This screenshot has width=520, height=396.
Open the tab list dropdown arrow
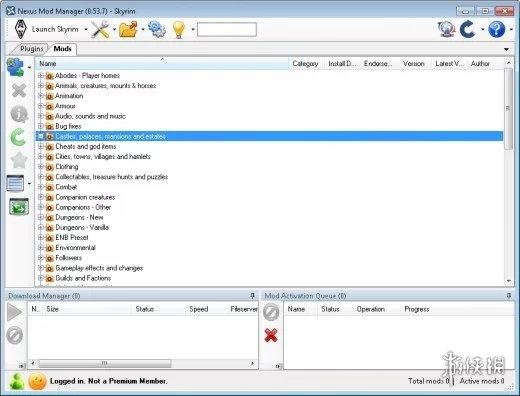tap(506, 49)
